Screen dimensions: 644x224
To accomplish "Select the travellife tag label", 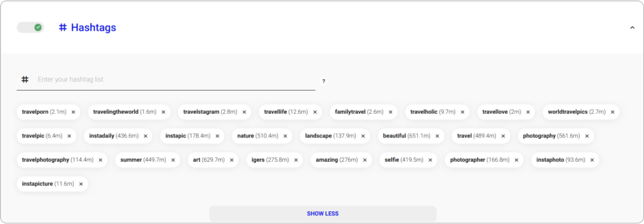I will (276, 112).
